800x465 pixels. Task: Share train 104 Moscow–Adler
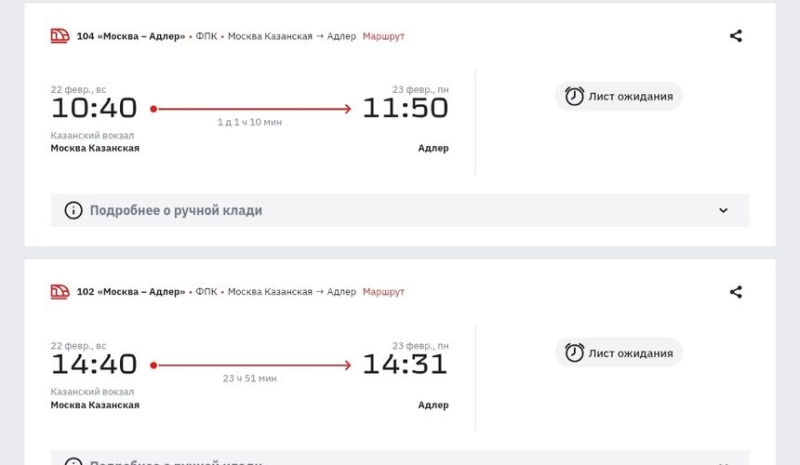[736, 36]
